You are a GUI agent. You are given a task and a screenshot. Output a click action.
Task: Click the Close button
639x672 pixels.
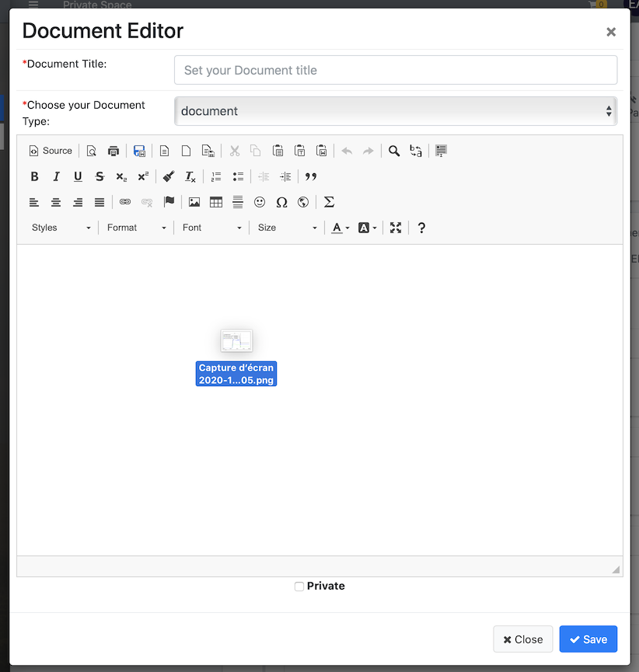click(522, 639)
